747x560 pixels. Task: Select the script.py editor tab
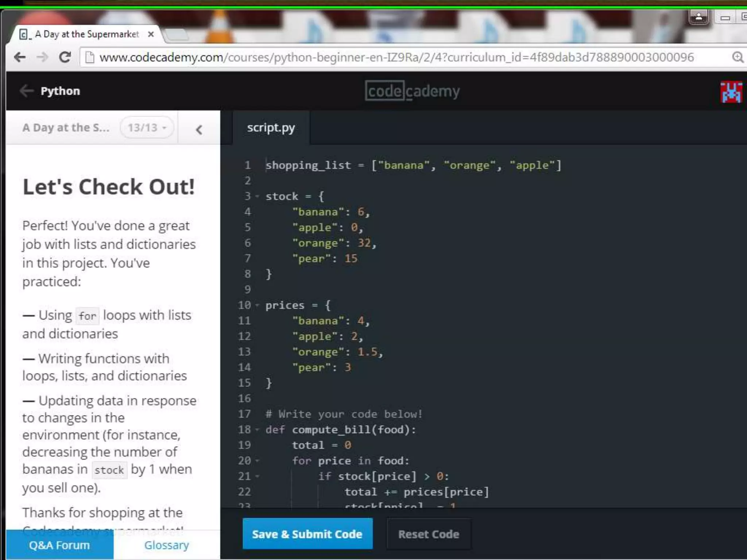click(271, 128)
